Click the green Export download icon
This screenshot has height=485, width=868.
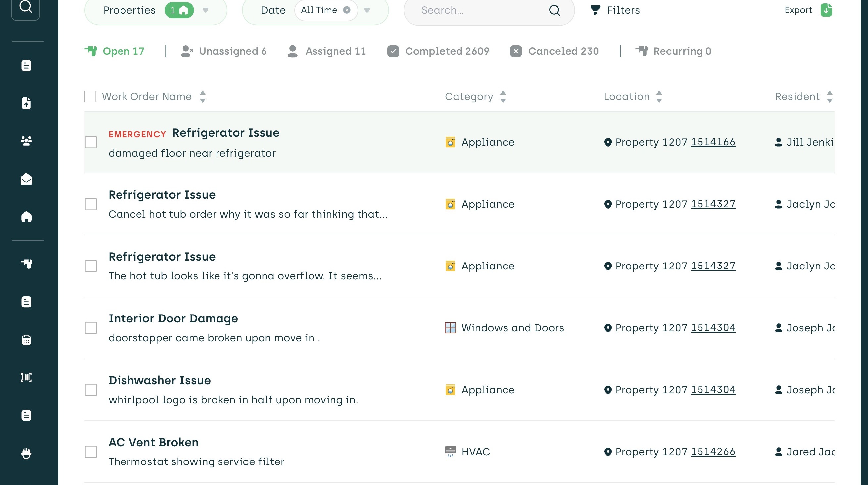tap(826, 10)
